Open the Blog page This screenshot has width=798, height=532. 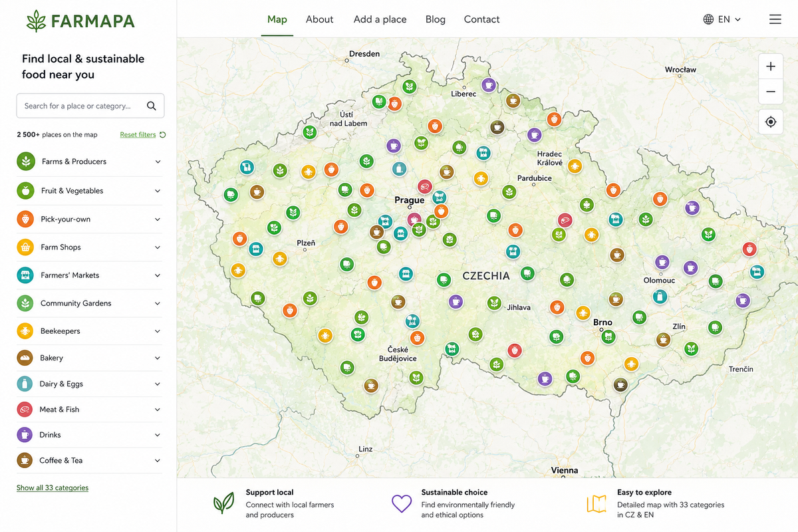coord(436,19)
